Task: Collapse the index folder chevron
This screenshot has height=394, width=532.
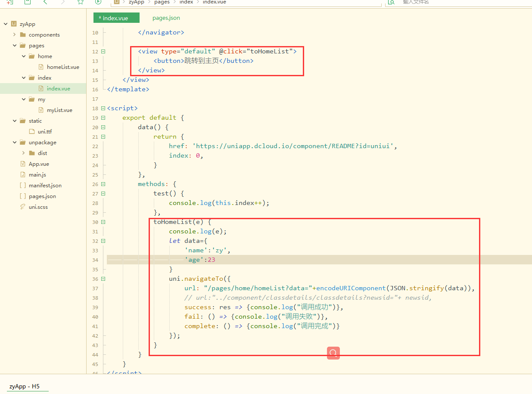Action: point(24,78)
